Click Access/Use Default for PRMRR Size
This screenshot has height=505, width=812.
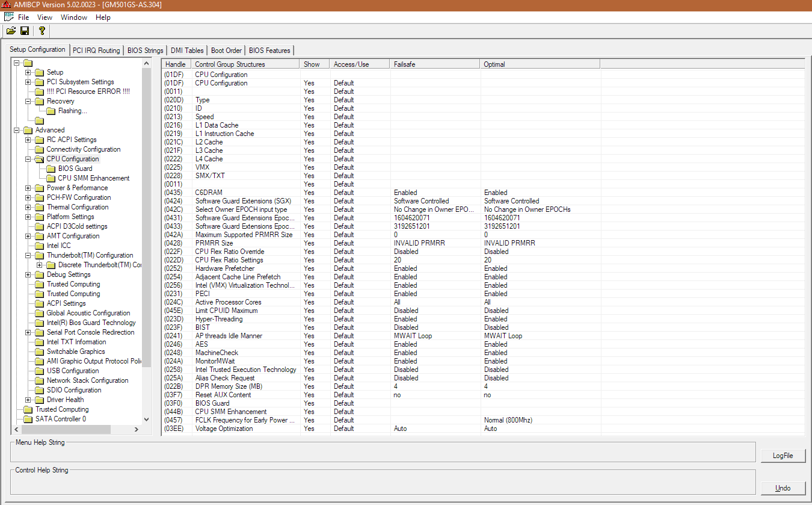coord(344,243)
